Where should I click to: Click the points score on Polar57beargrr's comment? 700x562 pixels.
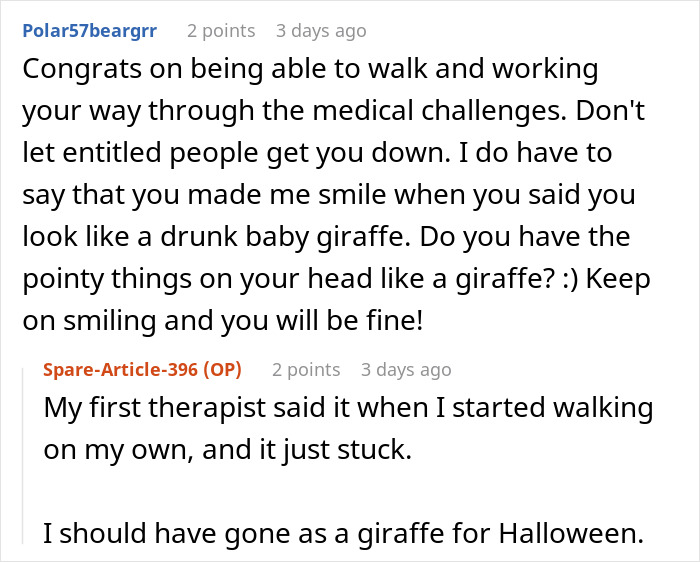(220, 31)
